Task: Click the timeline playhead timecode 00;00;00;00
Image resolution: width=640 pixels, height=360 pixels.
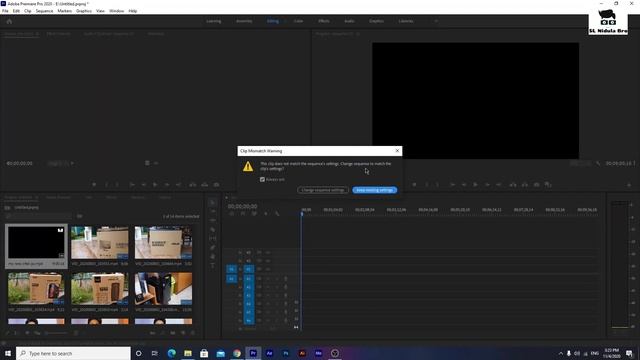Action: point(242,207)
